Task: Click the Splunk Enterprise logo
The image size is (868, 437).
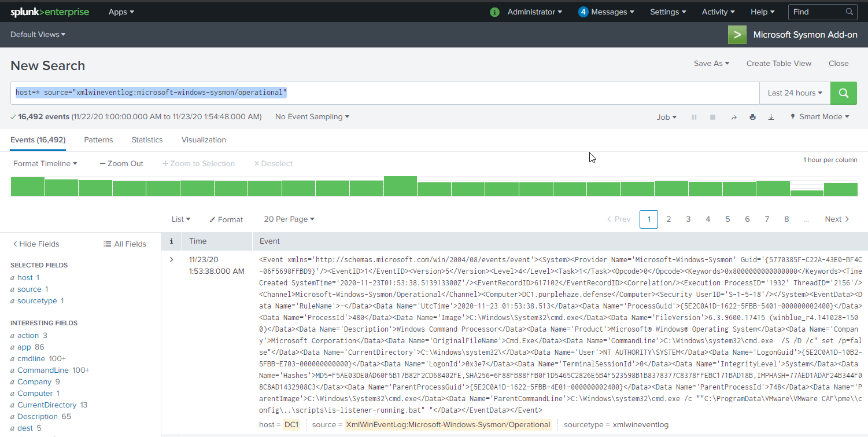Action: pyautogui.click(x=49, y=12)
